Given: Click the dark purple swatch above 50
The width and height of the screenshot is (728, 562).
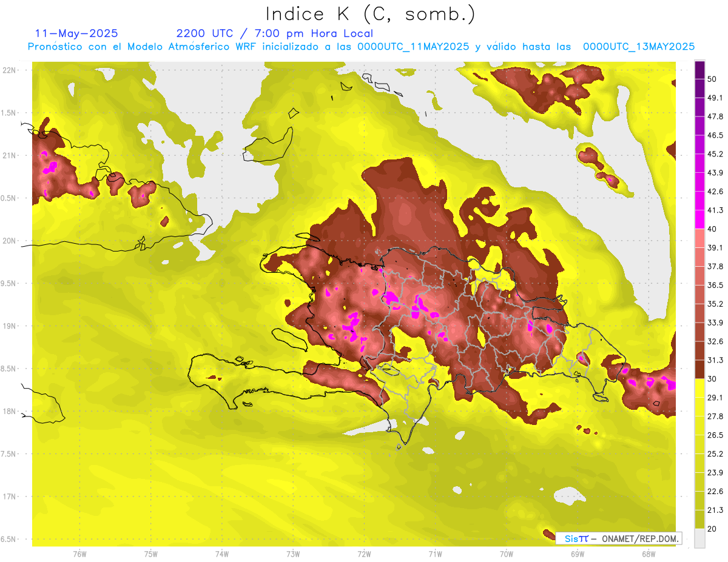Looking at the screenshot, I should [x=699, y=70].
